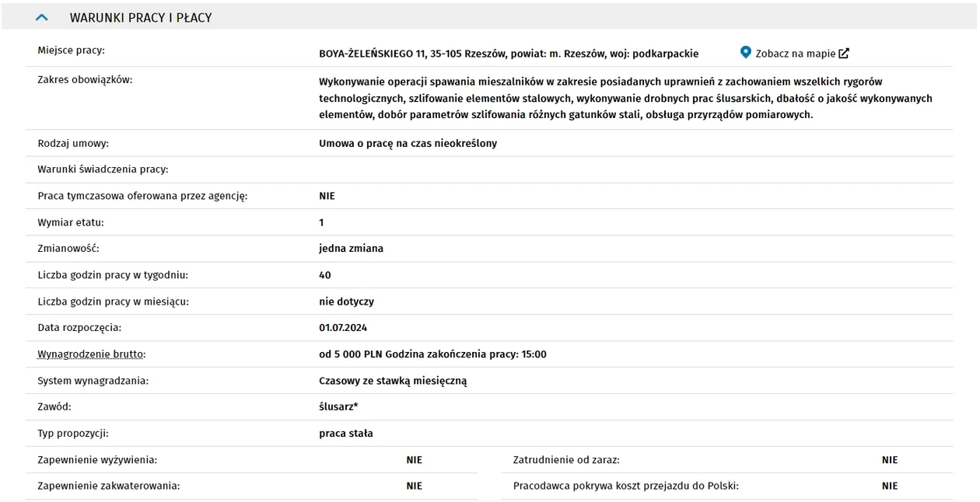Click the praca stała value
980x502 pixels.
pyautogui.click(x=346, y=434)
